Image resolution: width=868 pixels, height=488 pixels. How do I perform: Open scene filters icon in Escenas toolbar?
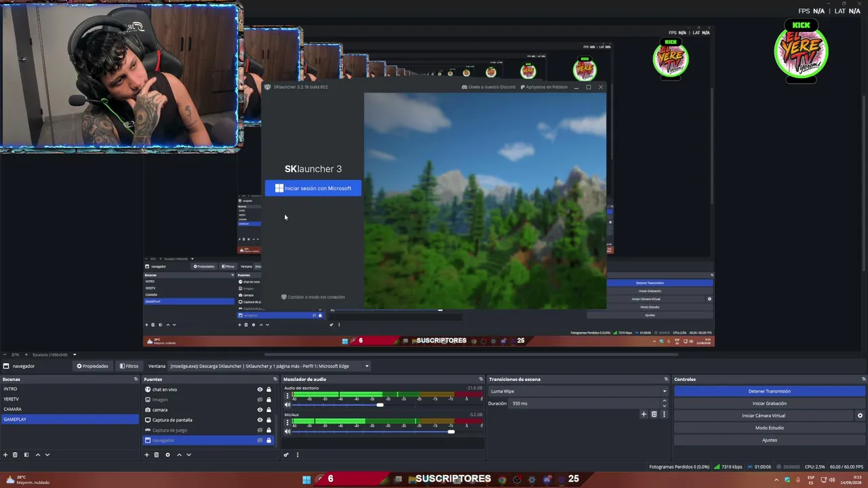26,455
